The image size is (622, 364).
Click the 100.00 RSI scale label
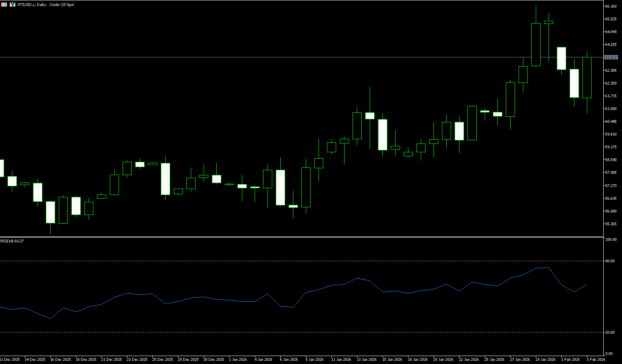click(x=611, y=240)
